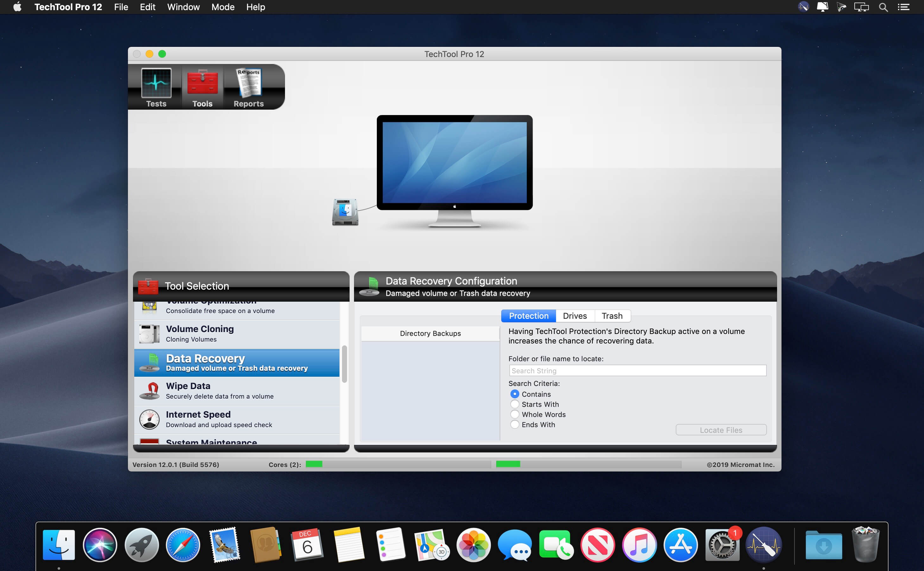Click TechTool Pro icon in the Dock
Screen dimensions: 924x571
764,545
